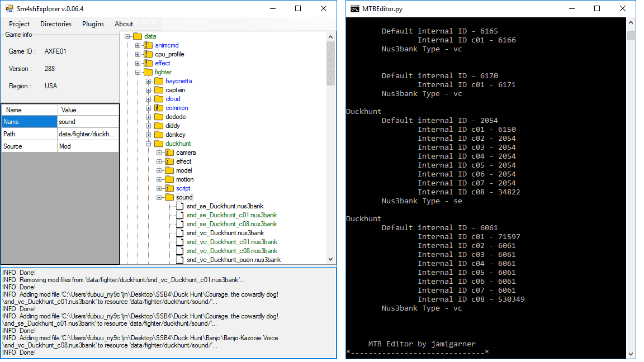Select snd_vc_Duckhunt_c01.nus3bank in the tree
The height and width of the screenshot is (362, 644).
point(232,242)
